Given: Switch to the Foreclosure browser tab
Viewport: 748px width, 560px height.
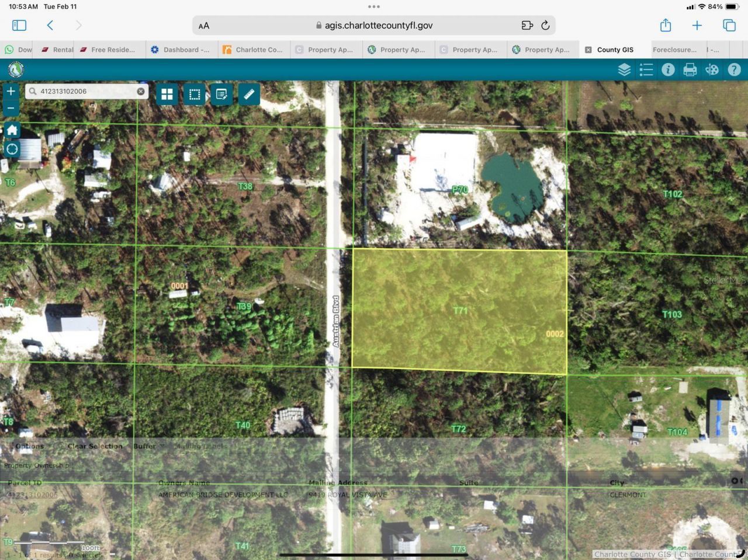Looking at the screenshot, I should coord(674,50).
